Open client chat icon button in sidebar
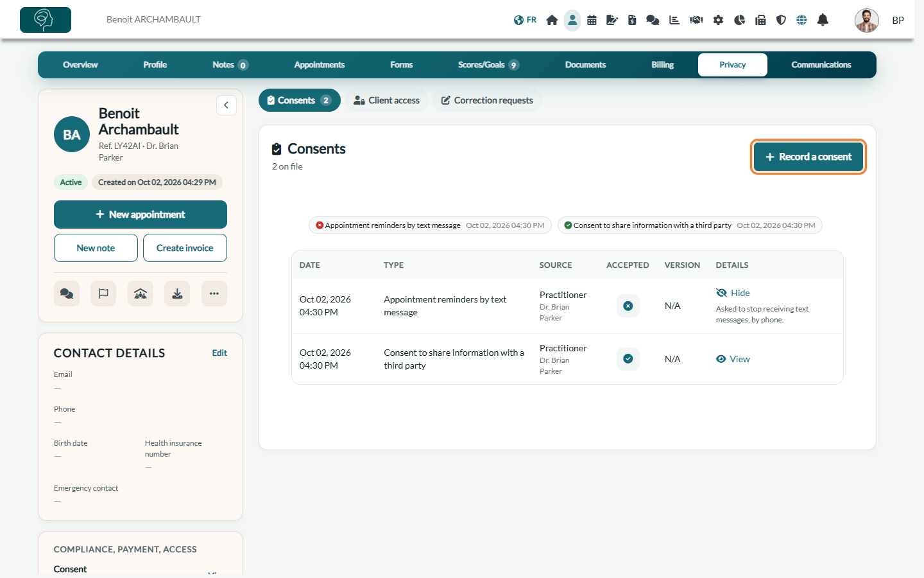Screen dimensions: 924x578 click(x=67, y=293)
